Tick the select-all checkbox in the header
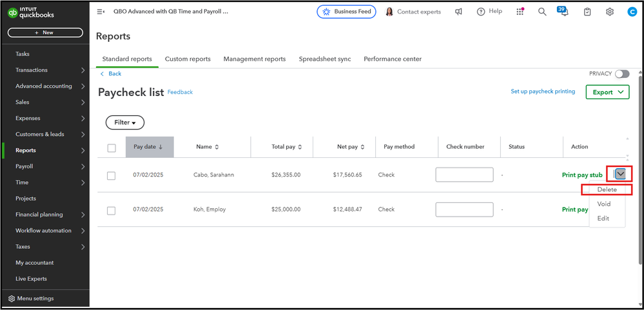The image size is (644, 310). pyautogui.click(x=112, y=148)
